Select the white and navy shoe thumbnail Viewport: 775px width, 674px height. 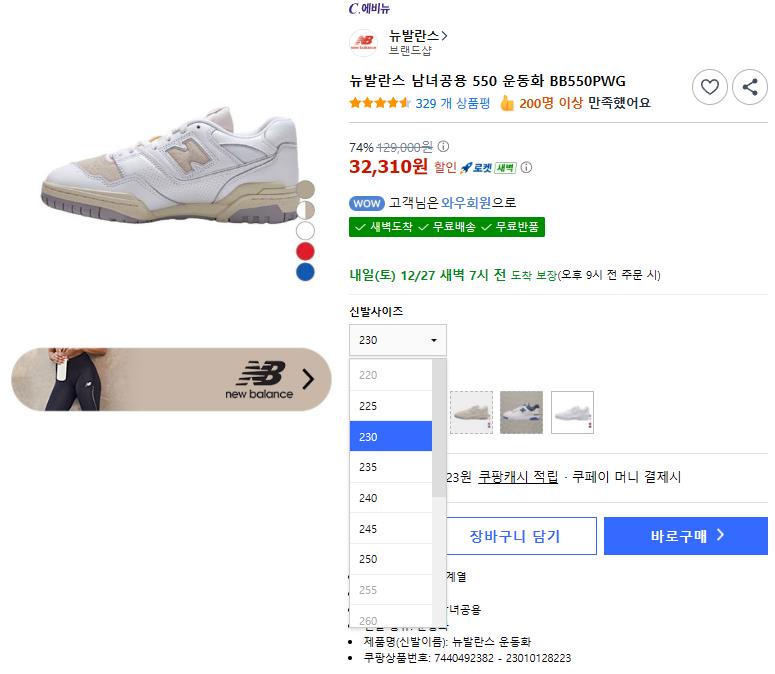click(x=521, y=412)
